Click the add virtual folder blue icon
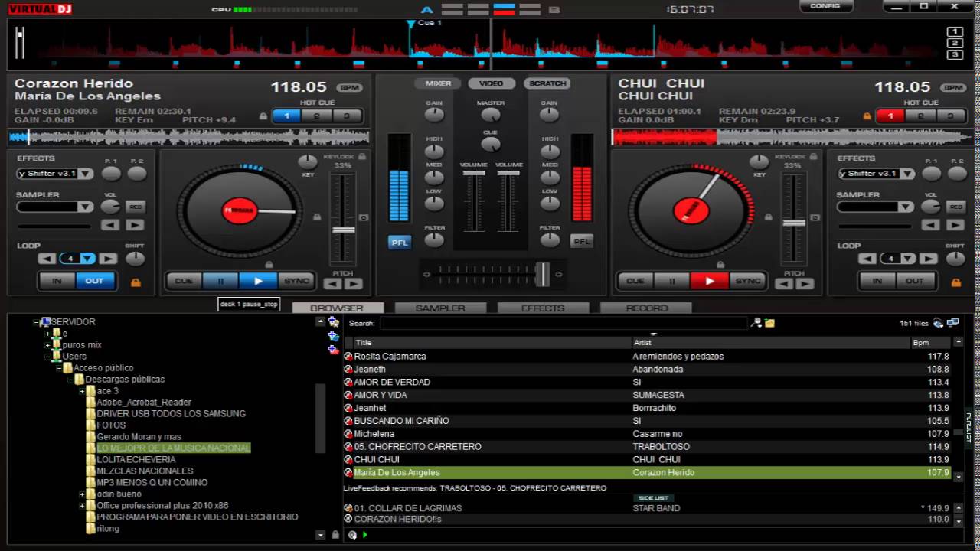This screenshot has width=980, height=551. 333,336
